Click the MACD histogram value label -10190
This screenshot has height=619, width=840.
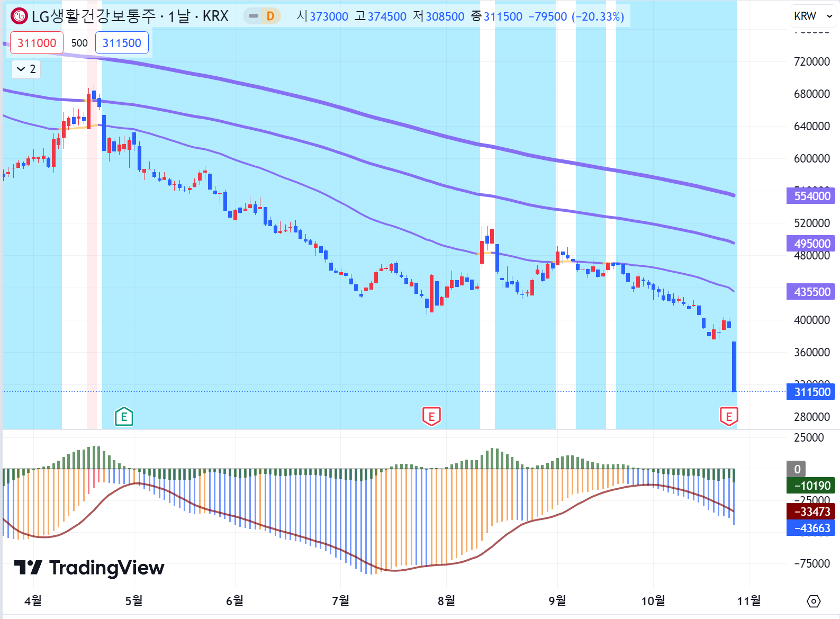(x=811, y=486)
